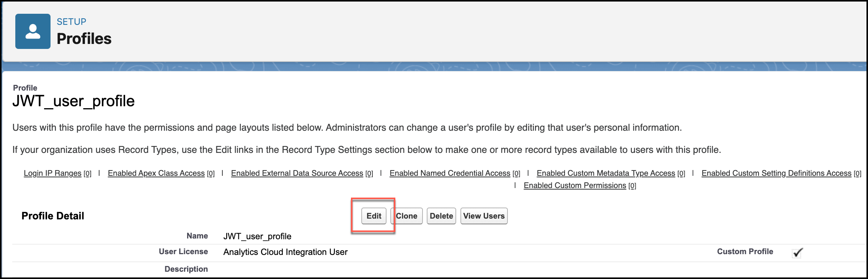Open Enabled Custom Metadata Type Access
This screenshot has height=279, width=868.
coord(606,173)
